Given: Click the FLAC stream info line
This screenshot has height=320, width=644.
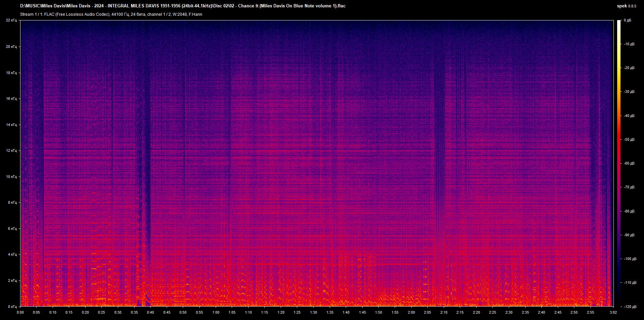Looking at the screenshot, I should point(111,14).
